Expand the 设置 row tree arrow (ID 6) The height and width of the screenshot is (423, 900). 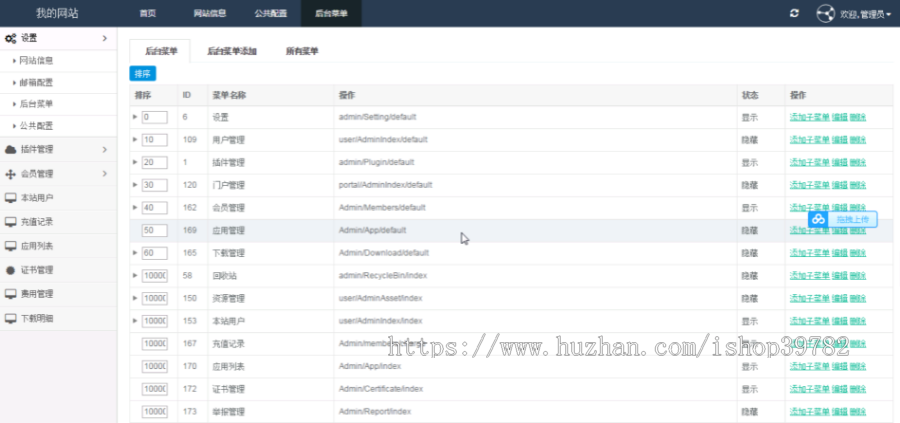(x=135, y=117)
